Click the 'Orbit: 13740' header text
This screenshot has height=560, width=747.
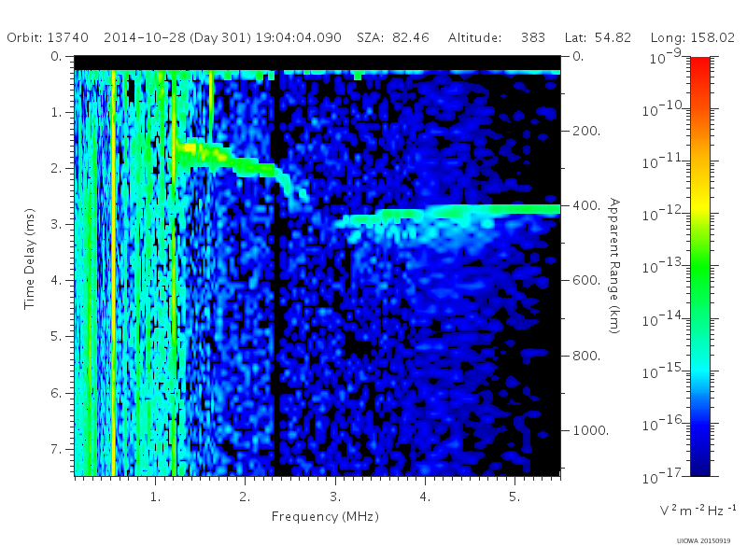48,37
